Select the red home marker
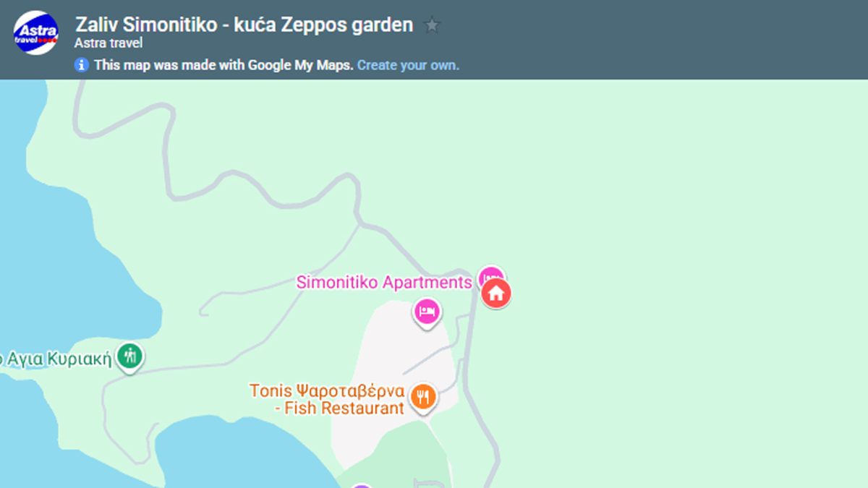 click(x=496, y=294)
